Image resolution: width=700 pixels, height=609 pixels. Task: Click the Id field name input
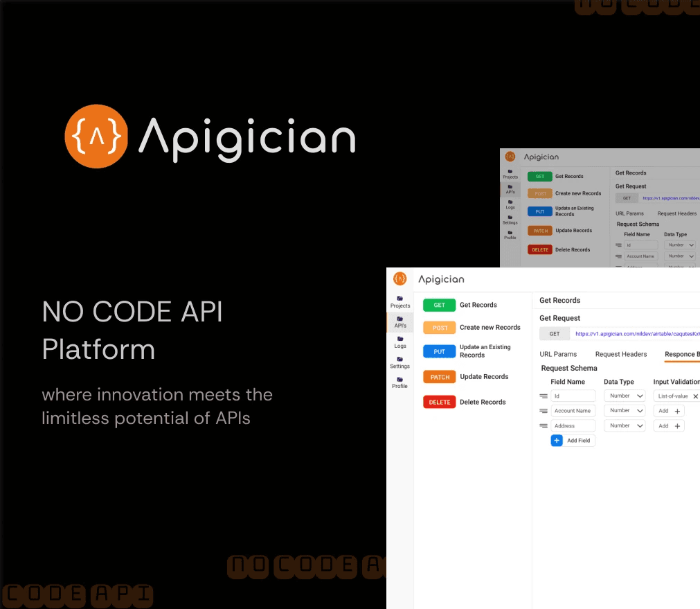click(573, 396)
